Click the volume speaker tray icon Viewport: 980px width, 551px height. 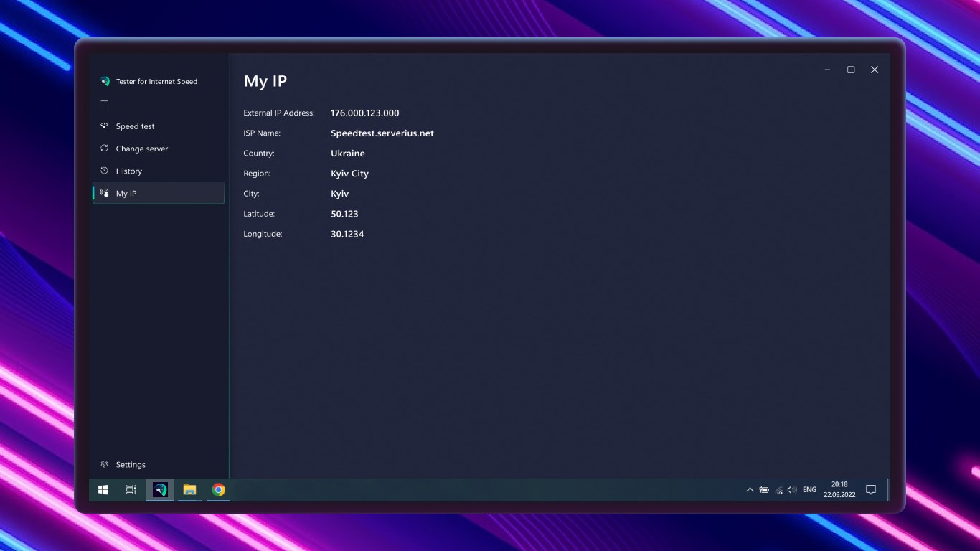[x=792, y=490]
